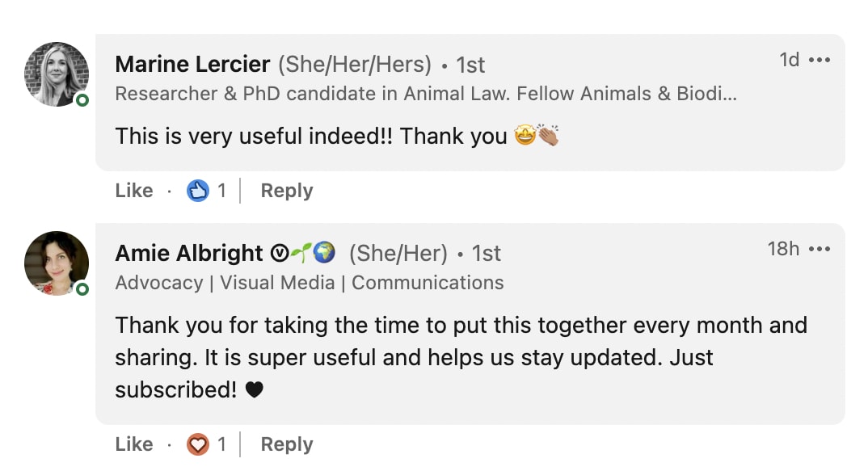Open Amie Albright's profile photo
The height and width of the screenshot is (467, 868).
coord(56,263)
